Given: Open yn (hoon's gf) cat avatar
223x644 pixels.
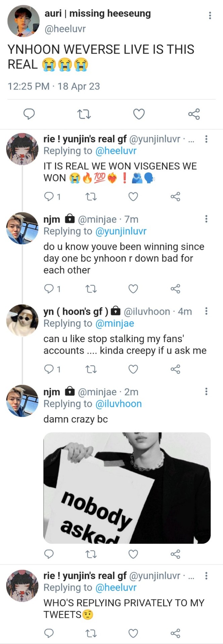Looking at the screenshot, I should click(23, 320).
